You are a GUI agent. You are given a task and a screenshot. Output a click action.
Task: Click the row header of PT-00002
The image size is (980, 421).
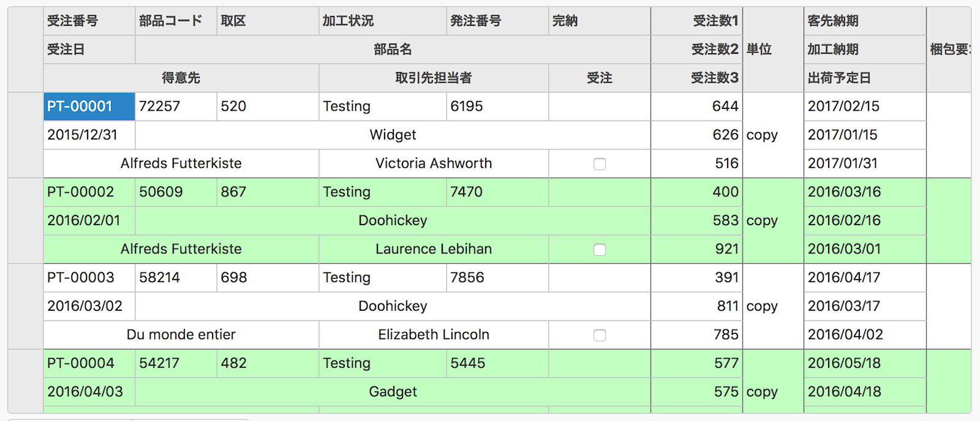tap(26, 221)
